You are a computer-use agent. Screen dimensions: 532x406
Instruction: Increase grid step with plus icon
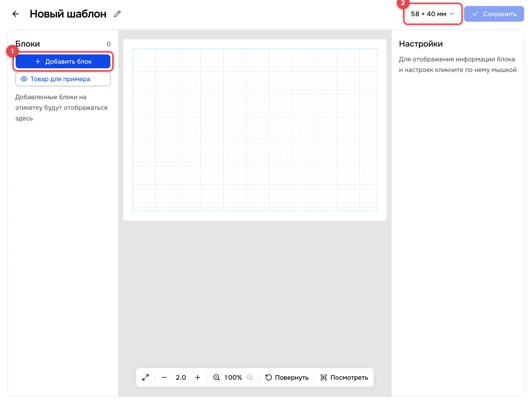tap(198, 377)
